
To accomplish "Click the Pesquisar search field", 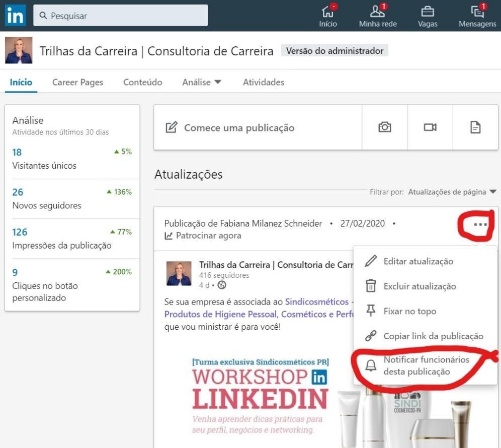I will tap(120, 15).
